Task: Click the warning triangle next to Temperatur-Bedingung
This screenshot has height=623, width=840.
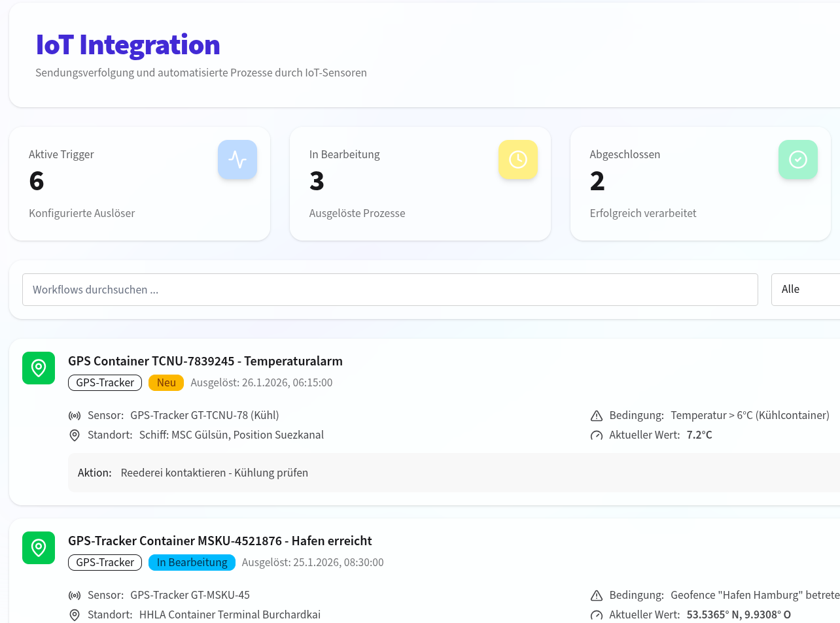Action: pos(596,414)
